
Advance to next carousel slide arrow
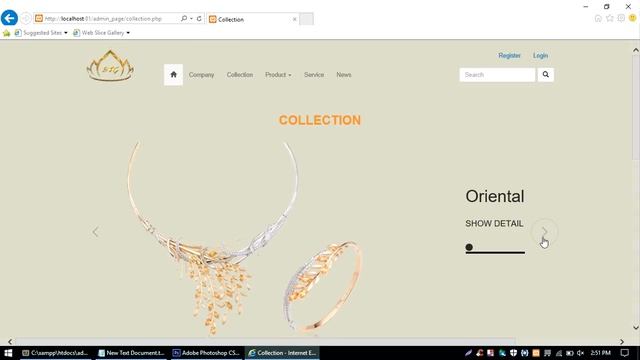pos(544,232)
